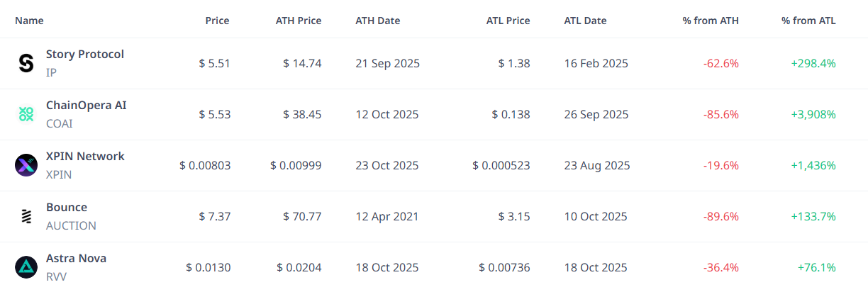Sort by ATH Date column header
This screenshot has width=868, height=292.
pos(377,21)
